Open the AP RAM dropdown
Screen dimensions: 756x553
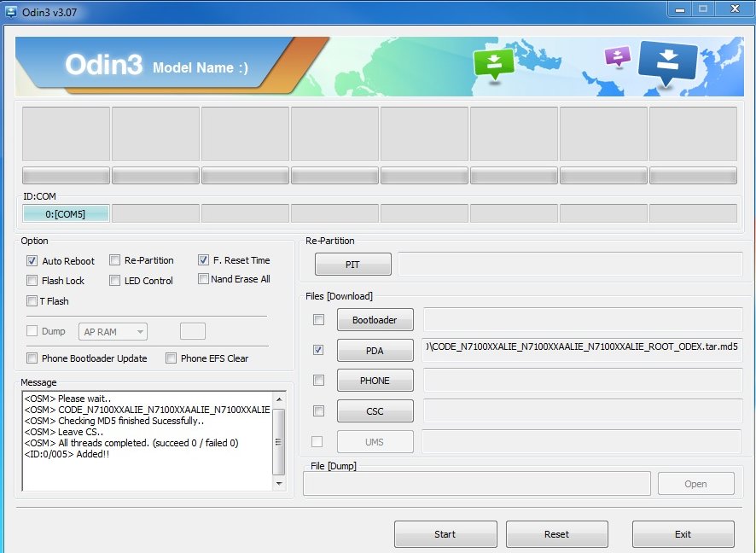click(x=113, y=332)
